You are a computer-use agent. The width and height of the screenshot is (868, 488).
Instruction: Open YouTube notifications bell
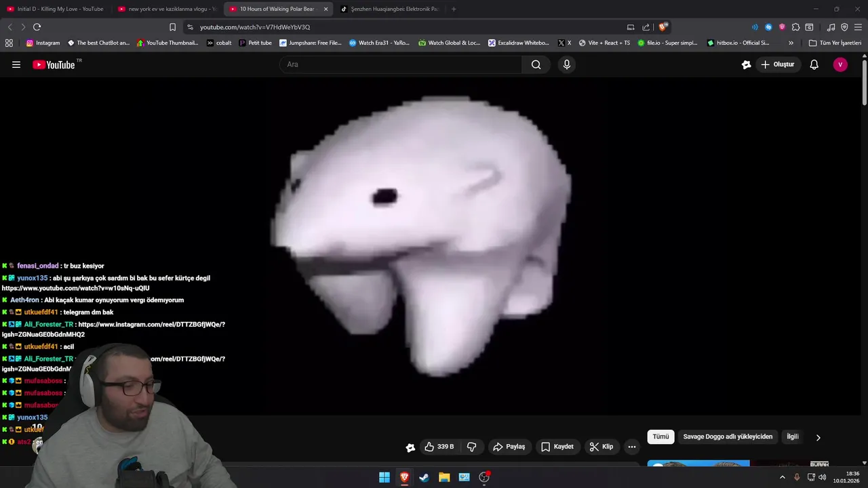(x=814, y=64)
